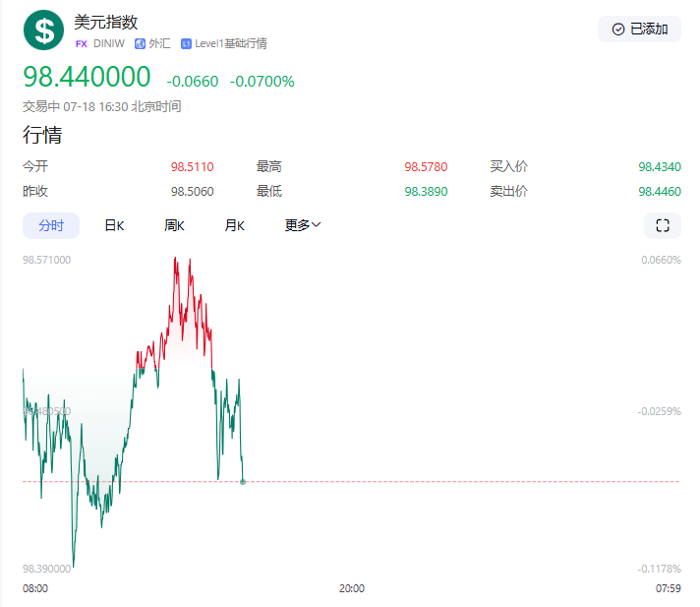Switch to the 日K tab
The width and height of the screenshot is (700, 607).
point(114,225)
